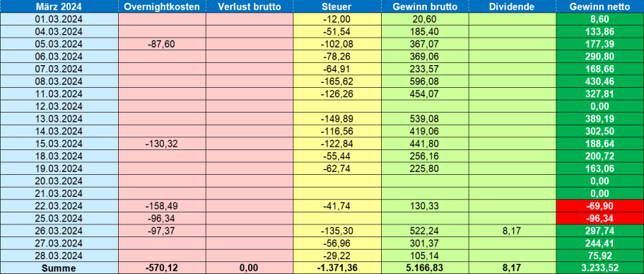The height and width of the screenshot is (274, 644).
Task: Click total gross profit 5.166,83
Action: [x=425, y=268]
